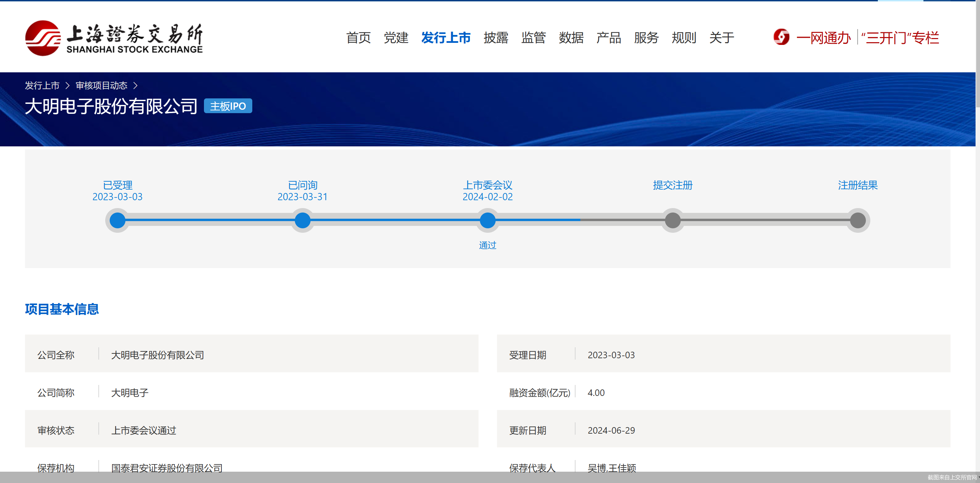
Task: Click the 更新日期 value 2024-06-29
Action: pyautogui.click(x=611, y=430)
